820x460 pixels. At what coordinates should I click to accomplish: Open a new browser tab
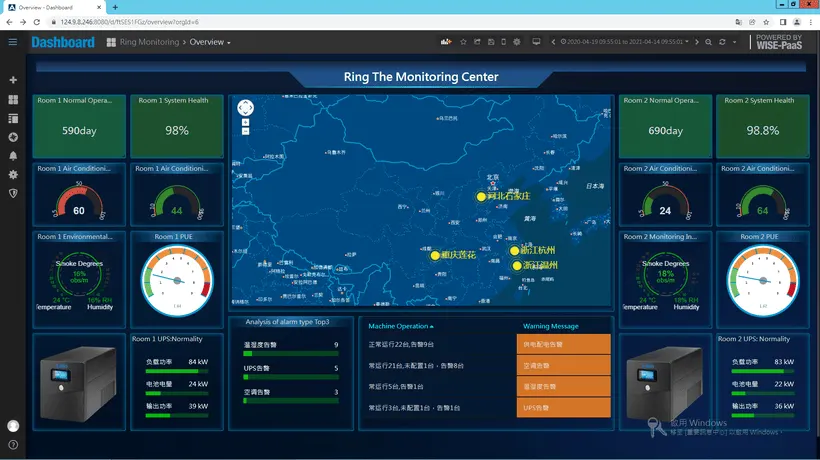[115, 7]
